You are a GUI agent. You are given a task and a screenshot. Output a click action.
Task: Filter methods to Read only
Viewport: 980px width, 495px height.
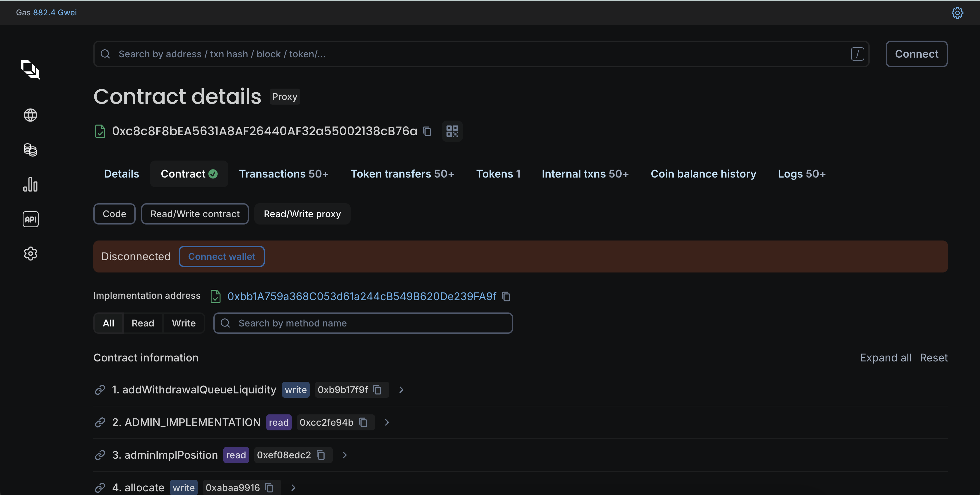(x=143, y=323)
